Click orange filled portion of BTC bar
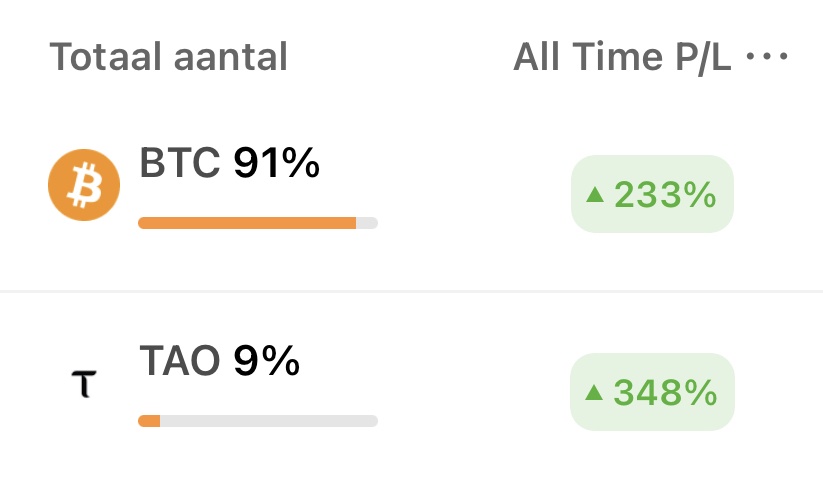823x482 pixels. pos(246,223)
